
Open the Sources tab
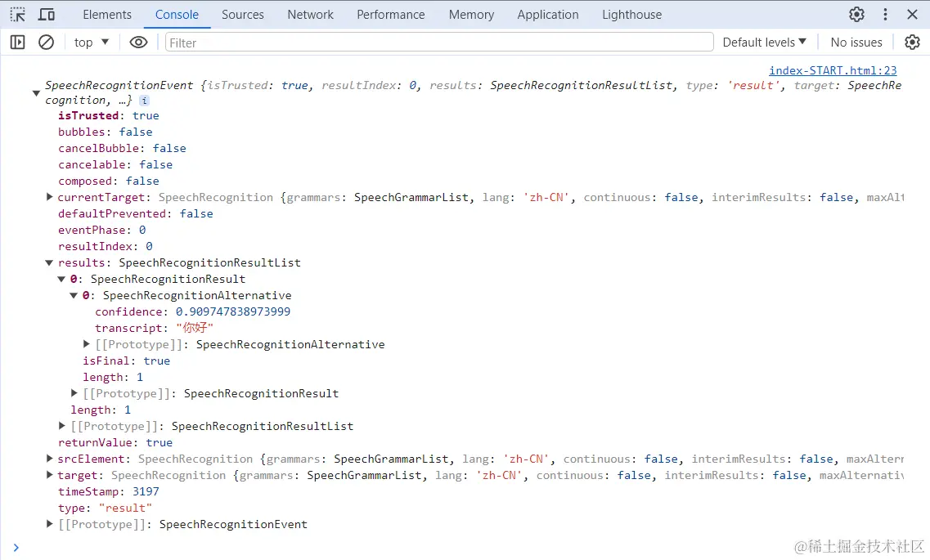click(x=243, y=14)
